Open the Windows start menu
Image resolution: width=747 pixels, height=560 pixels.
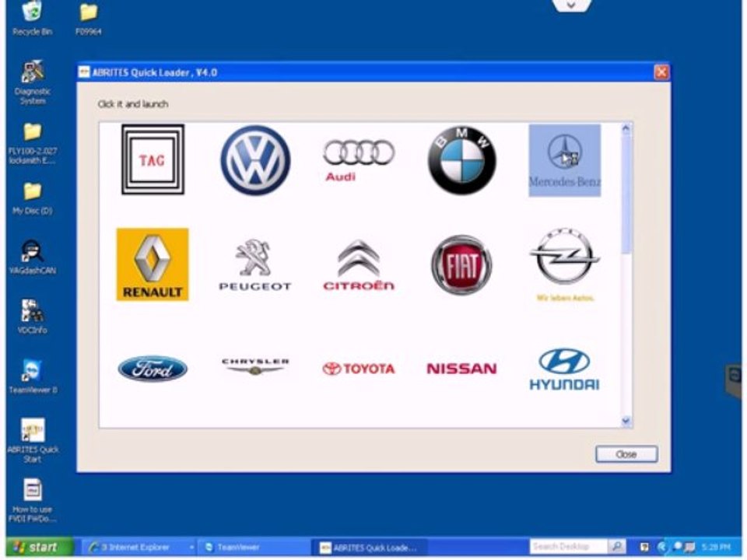pos(39,548)
